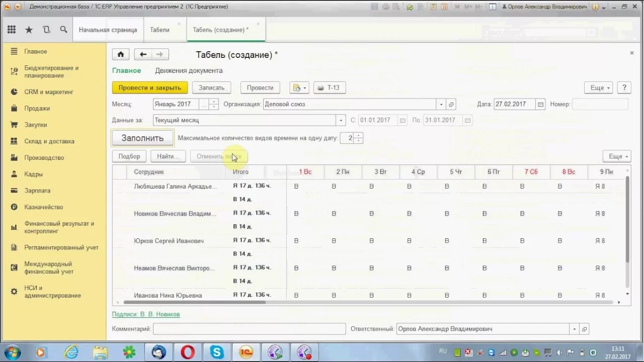The height and width of the screenshot is (362, 644).
Task: Click the Сотрудник column header
Action: coord(176,172)
